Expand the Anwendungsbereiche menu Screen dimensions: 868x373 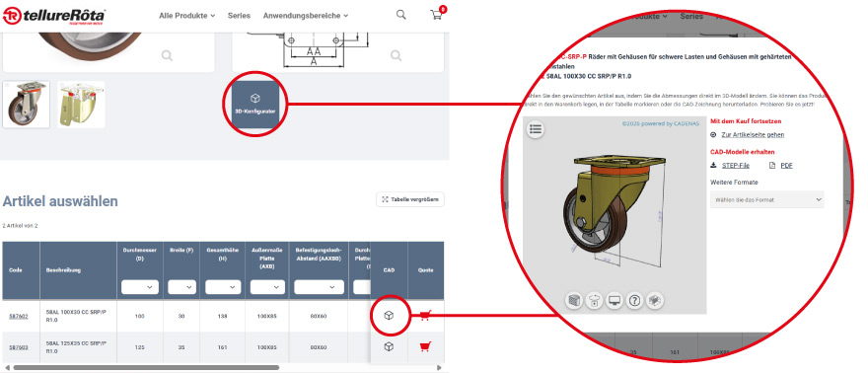click(306, 16)
